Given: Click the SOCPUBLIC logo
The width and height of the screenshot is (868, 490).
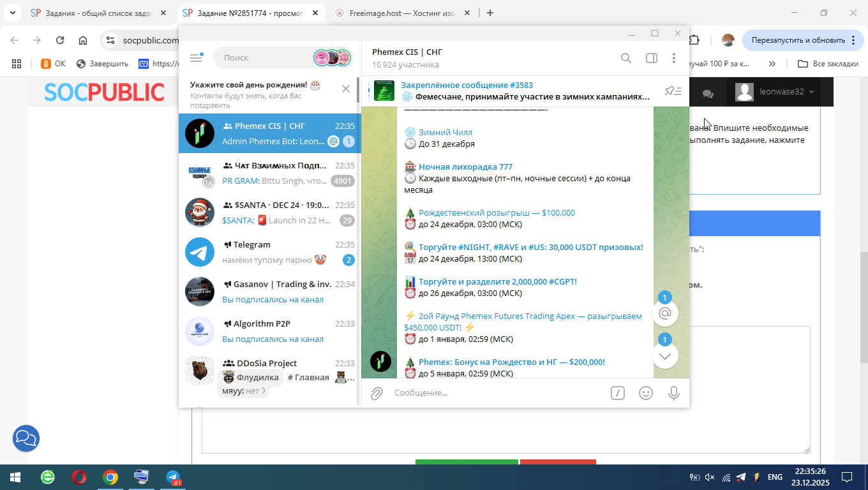Looking at the screenshot, I should coord(104,93).
